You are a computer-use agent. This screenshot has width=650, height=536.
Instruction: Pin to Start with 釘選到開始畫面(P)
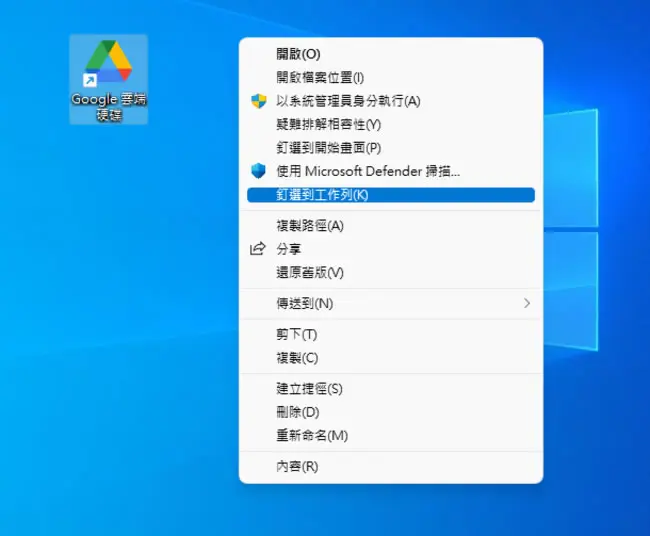(390, 148)
